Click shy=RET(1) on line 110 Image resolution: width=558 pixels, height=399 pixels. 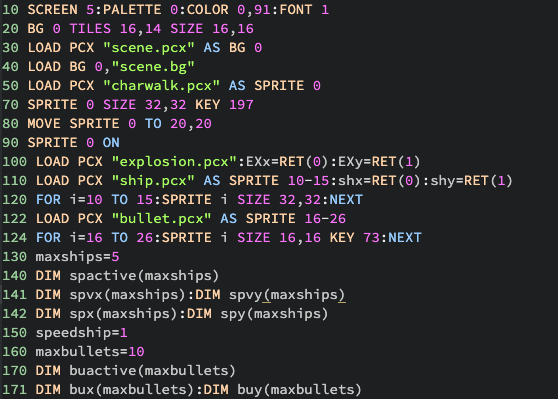point(472,180)
